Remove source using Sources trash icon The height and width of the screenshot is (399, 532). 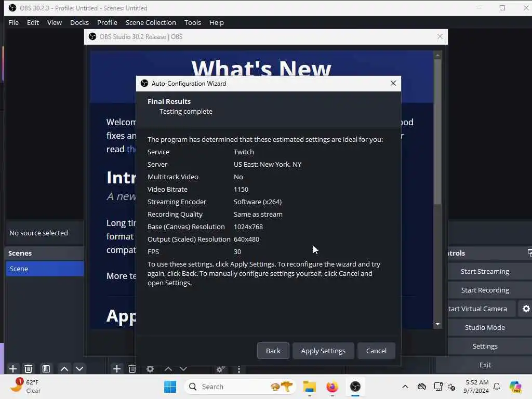pyautogui.click(x=132, y=368)
